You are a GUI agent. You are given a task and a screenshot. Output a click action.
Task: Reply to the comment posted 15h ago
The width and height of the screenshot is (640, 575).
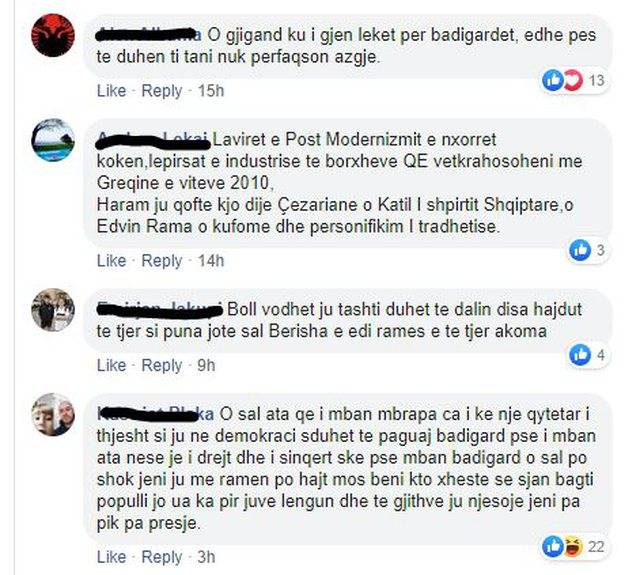162,91
